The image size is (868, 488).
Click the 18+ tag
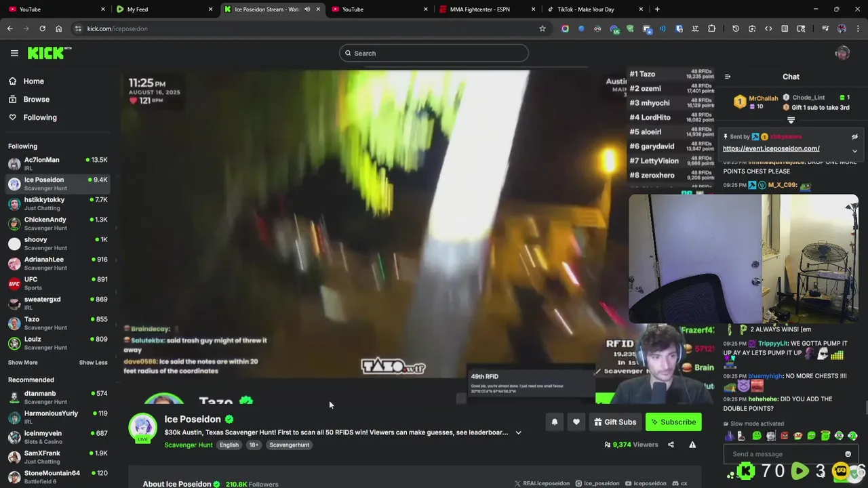coord(254,445)
